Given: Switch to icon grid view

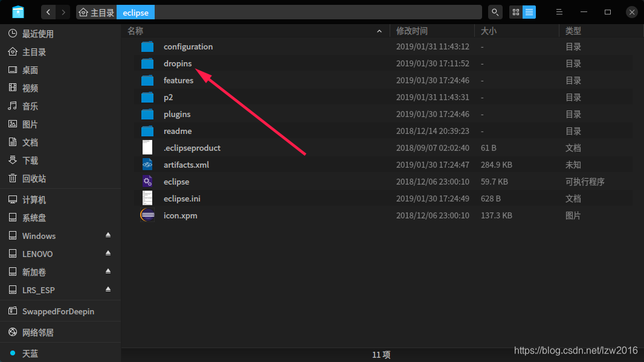Looking at the screenshot, I should [516, 12].
